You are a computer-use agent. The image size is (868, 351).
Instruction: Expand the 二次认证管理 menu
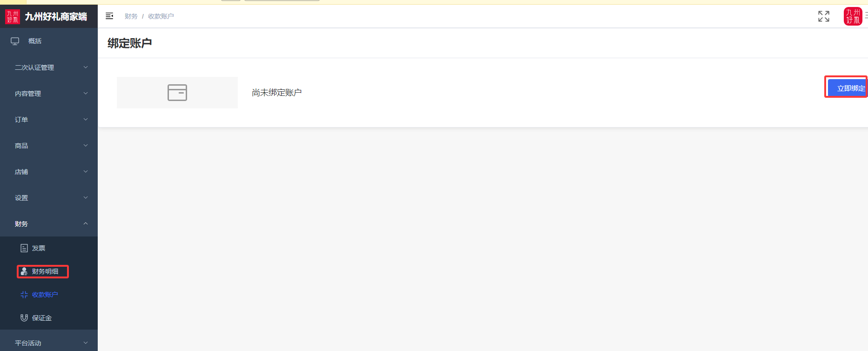point(49,67)
